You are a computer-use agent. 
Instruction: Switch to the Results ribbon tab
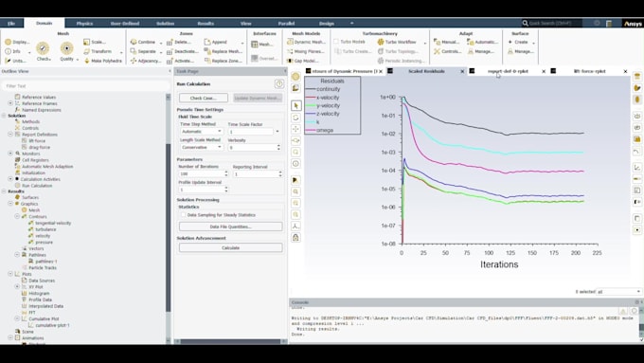tap(206, 24)
